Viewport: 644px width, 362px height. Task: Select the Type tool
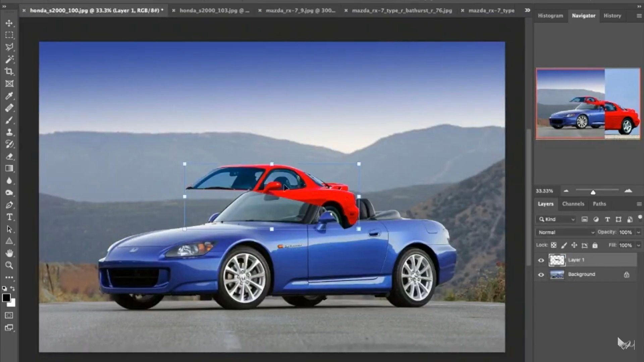(x=9, y=217)
